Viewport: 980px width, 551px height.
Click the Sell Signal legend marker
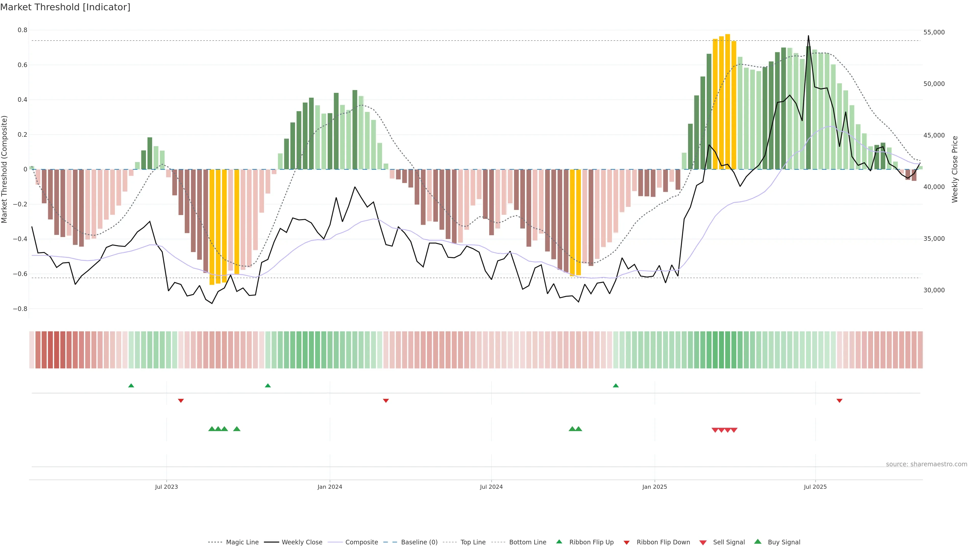click(x=703, y=542)
